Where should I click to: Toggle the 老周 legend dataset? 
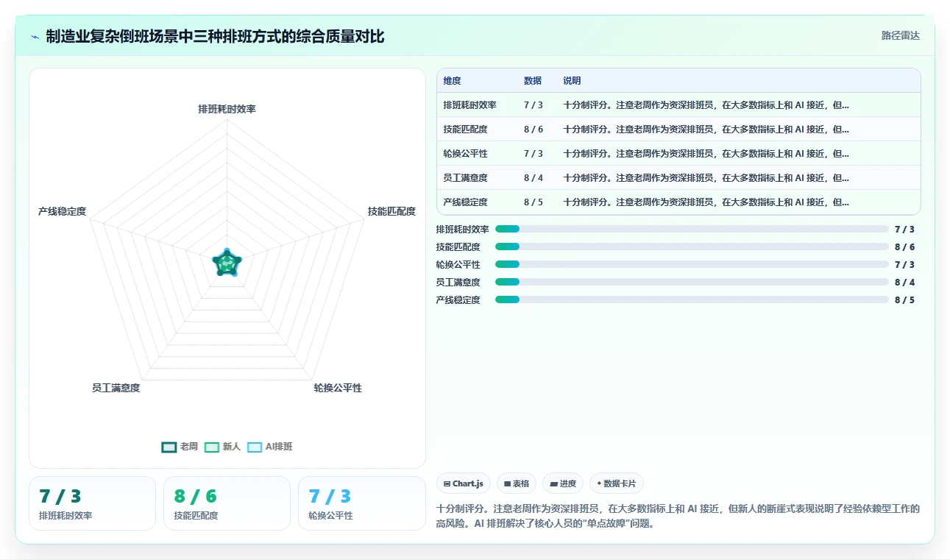pos(180,447)
